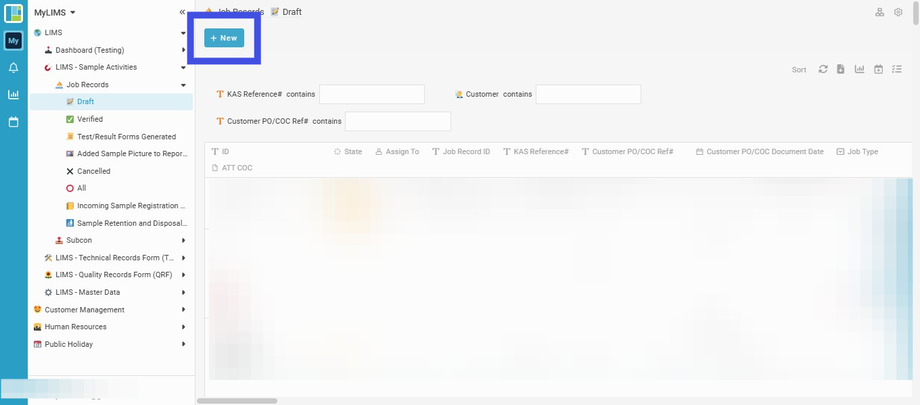The image size is (920, 405).
Task: Expand the Subcon arrow
Action: tap(184, 241)
